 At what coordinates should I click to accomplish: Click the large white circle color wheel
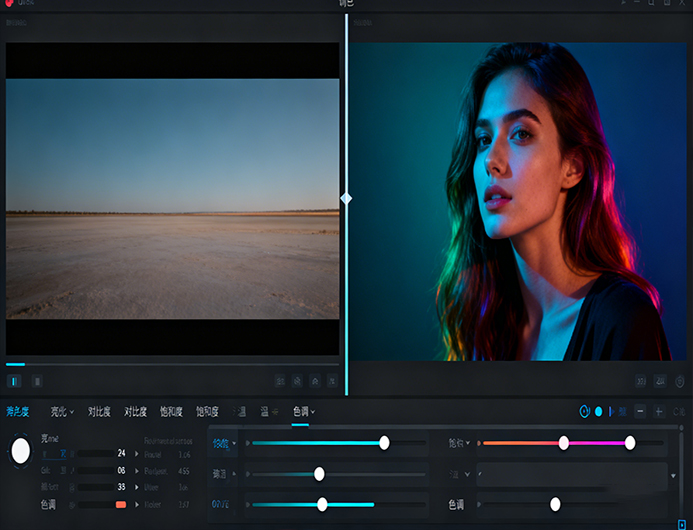pyautogui.click(x=20, y=451)
